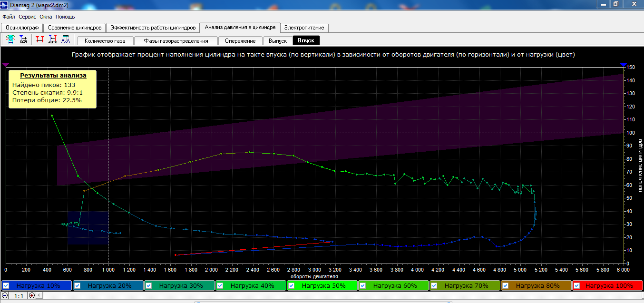Click the purple triangle marker at top left of chart
This screenshot has height=303, width=644.
click(x=6, y=64)
